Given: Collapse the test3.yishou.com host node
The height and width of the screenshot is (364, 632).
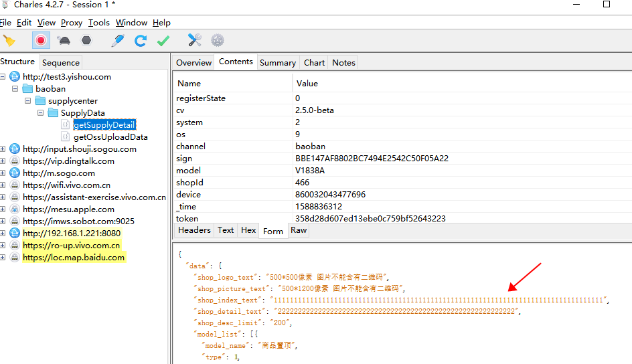Looking at the screenshot, I should click(x=3, y=76).
